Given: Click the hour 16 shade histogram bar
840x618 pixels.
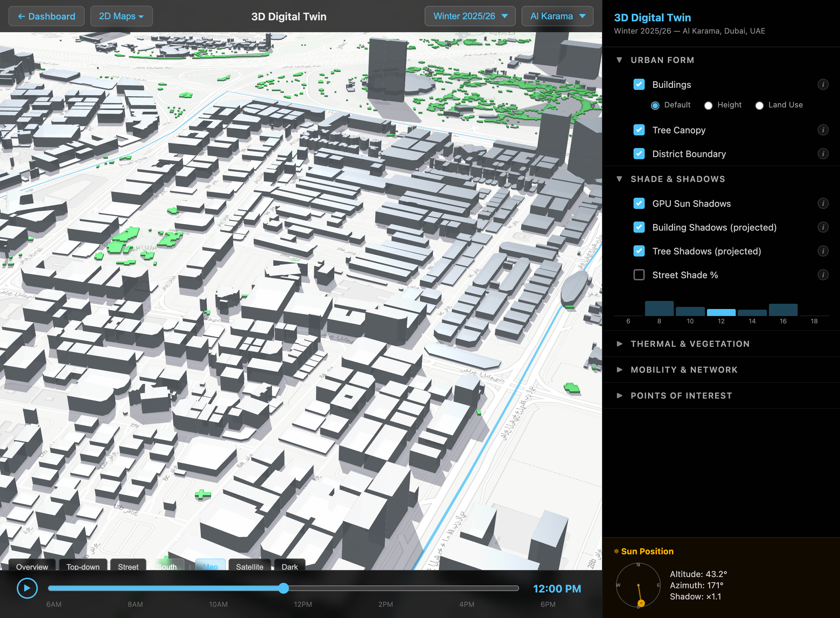Looking at the screenshot, I should pyautogui.click(x=783, y=310).
